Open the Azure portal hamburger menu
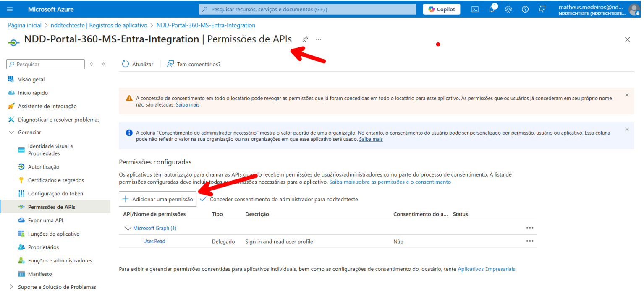The width and height of the screenshot is (644, 291). [x=10, y=9]
